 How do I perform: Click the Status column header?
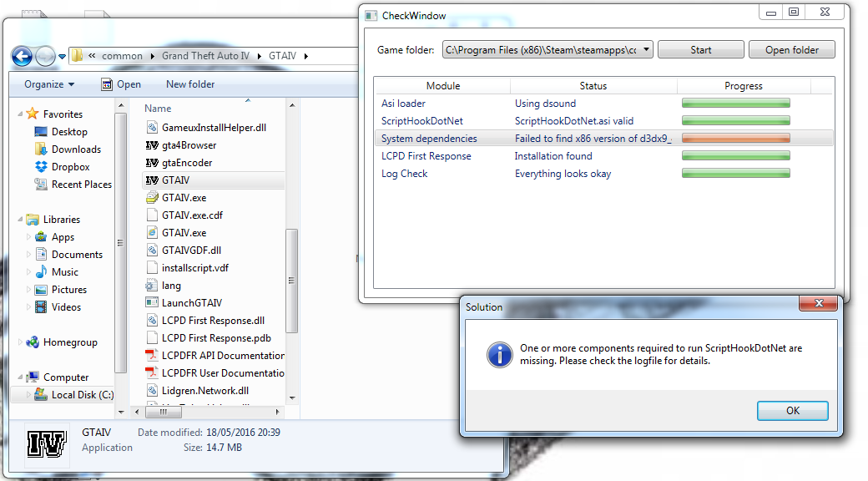click(593, 86)
